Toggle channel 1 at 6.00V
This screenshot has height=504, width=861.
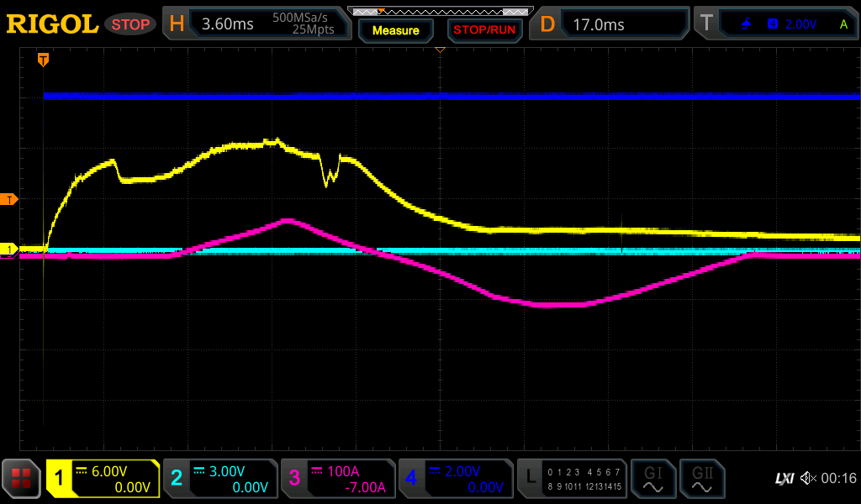tap(103, 479)
